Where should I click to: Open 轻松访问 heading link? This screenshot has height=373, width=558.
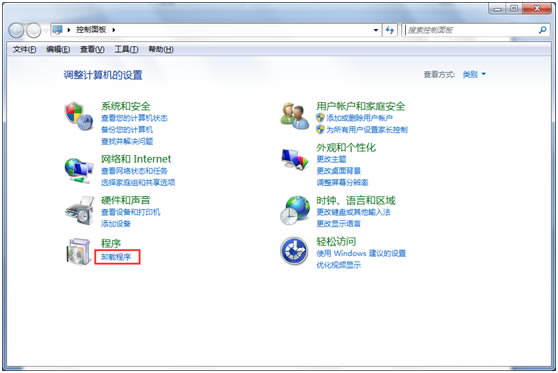click(336, 241)
